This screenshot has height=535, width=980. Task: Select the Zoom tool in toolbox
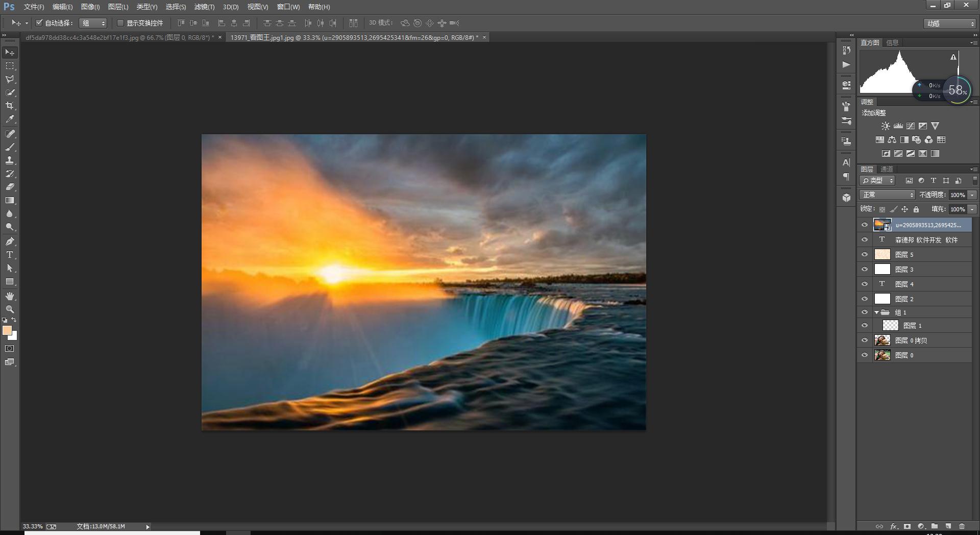click(10, 309)
